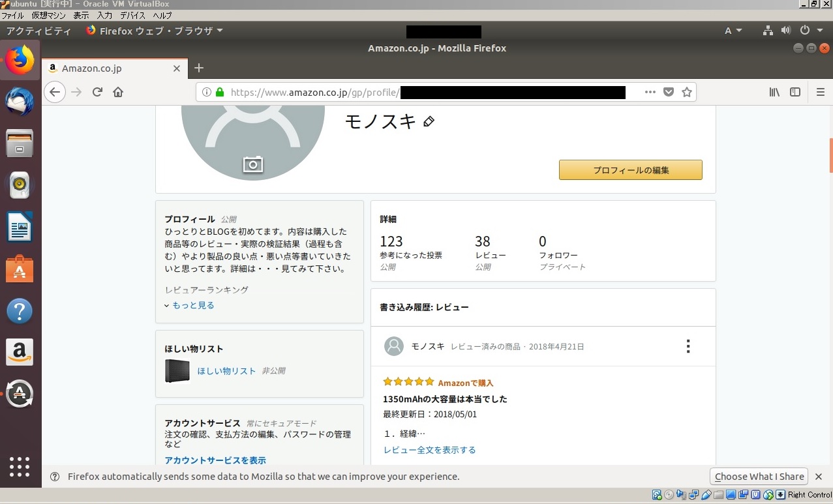Click レビュー全文を表示する link
Image resolution: width=833 pixels, height=504 pixels.
[429, 450]
